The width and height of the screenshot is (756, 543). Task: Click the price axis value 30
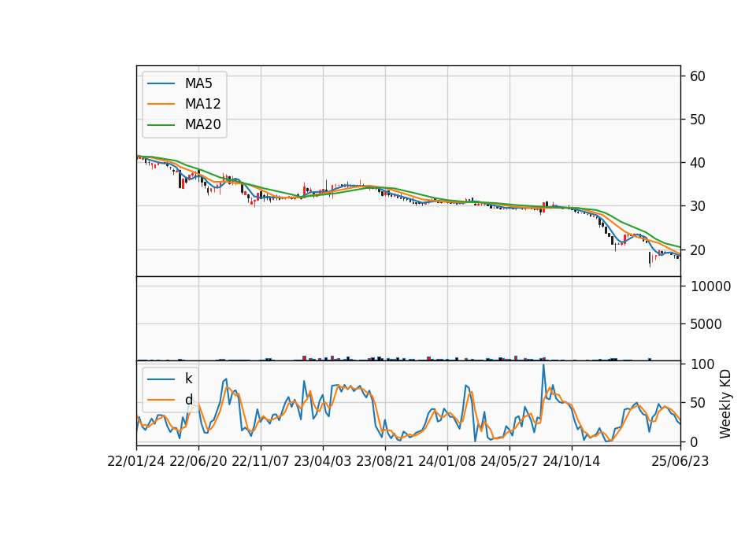point(698,206)
